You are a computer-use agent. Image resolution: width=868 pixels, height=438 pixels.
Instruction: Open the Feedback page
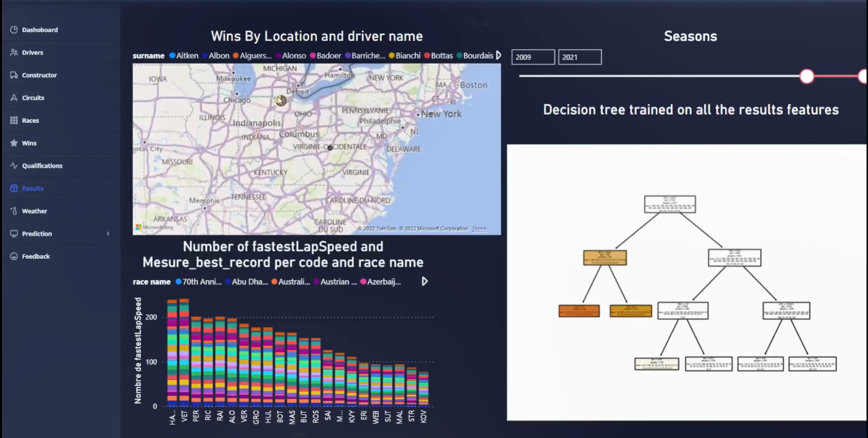[x=35, y=256]
